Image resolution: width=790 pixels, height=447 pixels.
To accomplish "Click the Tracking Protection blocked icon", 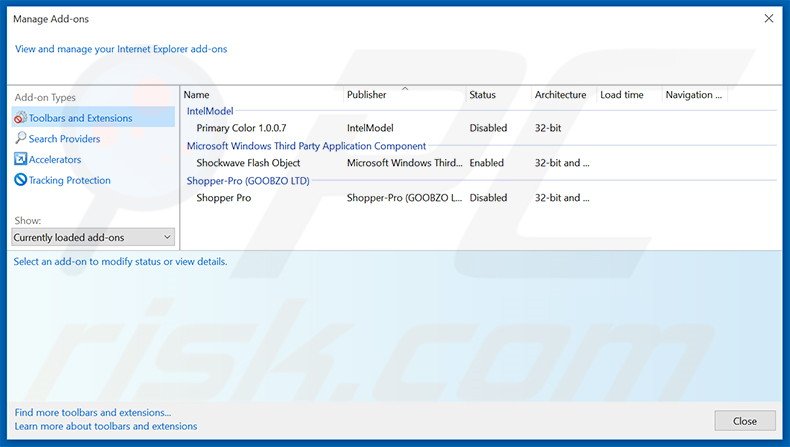I will (x=20, y=179).
